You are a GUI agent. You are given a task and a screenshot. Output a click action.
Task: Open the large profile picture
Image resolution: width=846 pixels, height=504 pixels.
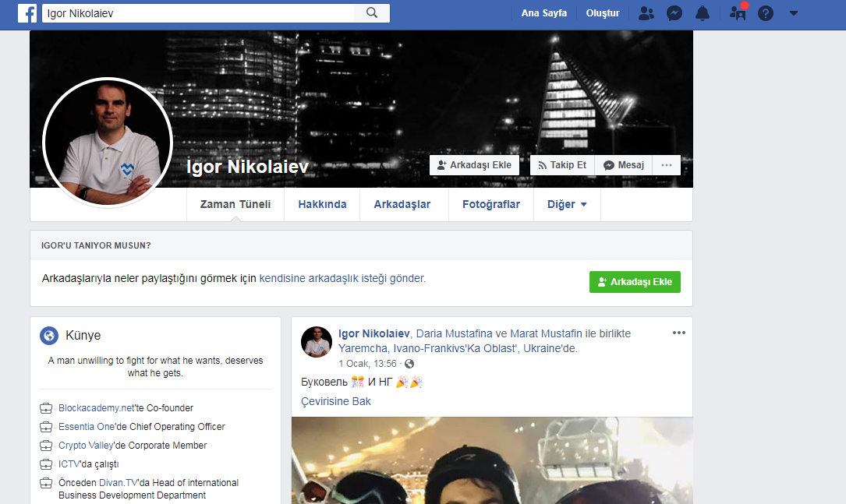coord(108,143)
